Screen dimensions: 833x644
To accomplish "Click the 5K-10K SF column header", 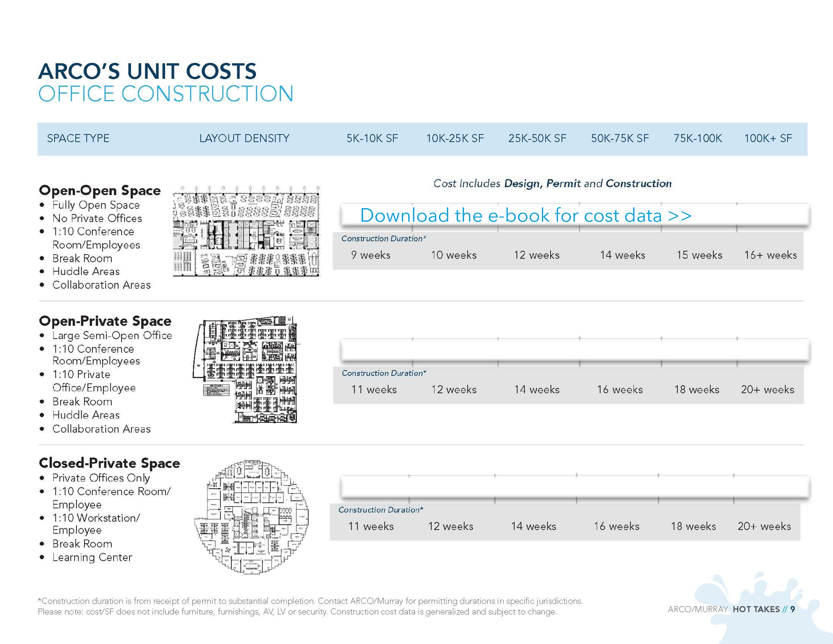I will [372, 138].
